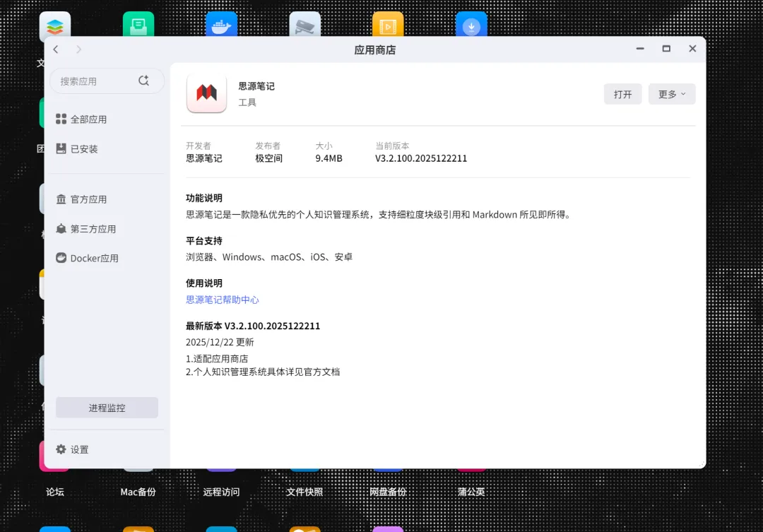Close the 应用商店 window
The width and height of the screenshot is (763, 532).
(x=692, y=49)
